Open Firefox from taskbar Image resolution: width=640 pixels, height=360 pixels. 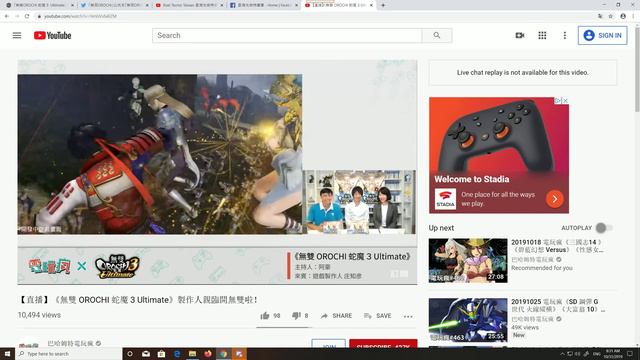click(x=208, y=354)
